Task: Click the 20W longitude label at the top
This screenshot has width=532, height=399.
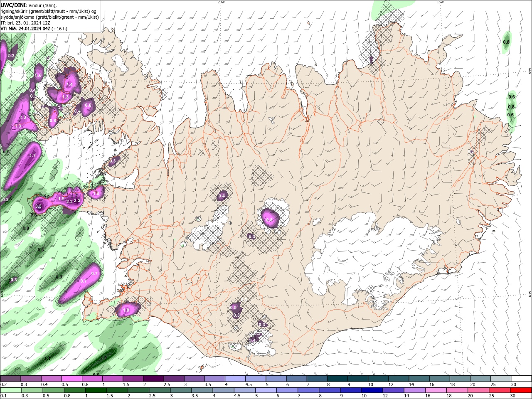Action: (221, 2)
